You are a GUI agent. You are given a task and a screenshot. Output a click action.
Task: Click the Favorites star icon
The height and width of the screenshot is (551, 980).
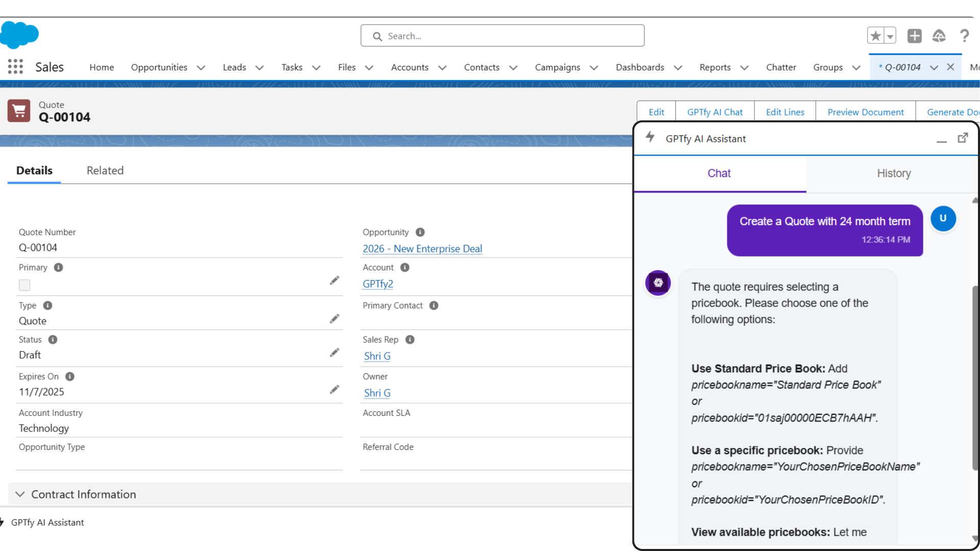click(876, 36)
